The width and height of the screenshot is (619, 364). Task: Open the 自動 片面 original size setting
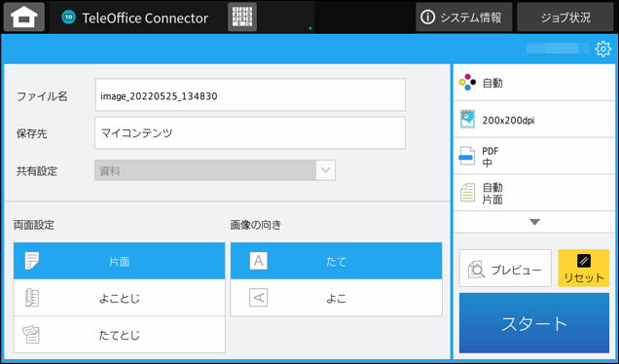pos(534,193)
